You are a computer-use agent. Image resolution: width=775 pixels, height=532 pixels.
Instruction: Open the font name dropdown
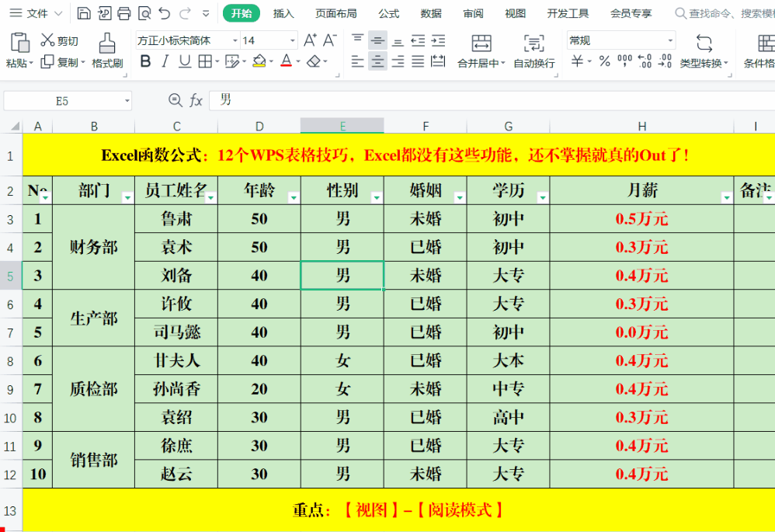[235, 40]
